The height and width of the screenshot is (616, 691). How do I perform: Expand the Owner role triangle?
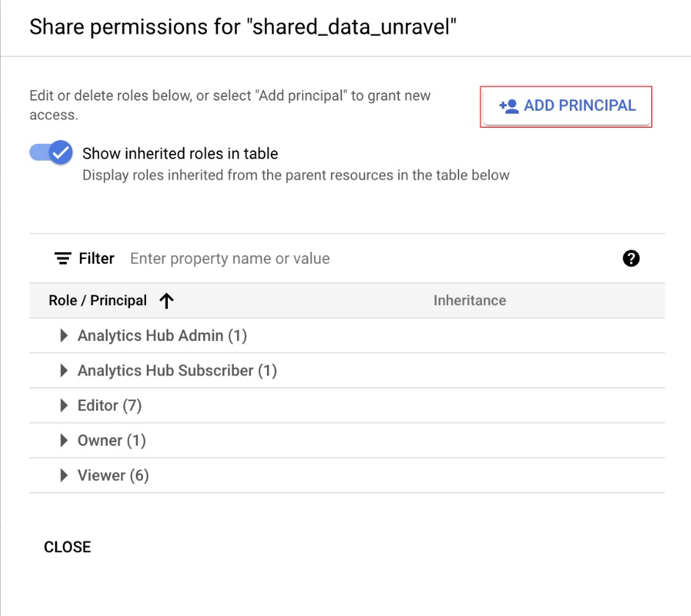coord(64,441)
